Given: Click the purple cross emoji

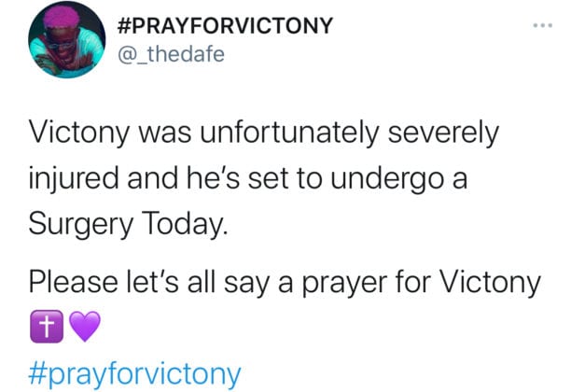Looking at the screenshot, I should point(47,327).
